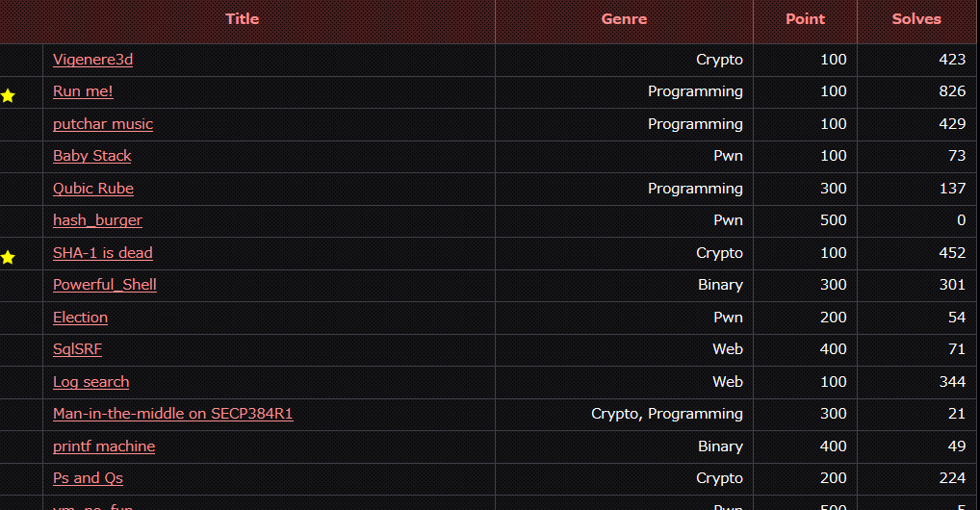Click the Point column header
Image resolution: width=980 pixels, height=510 pixels.
[x=805, y=18]
